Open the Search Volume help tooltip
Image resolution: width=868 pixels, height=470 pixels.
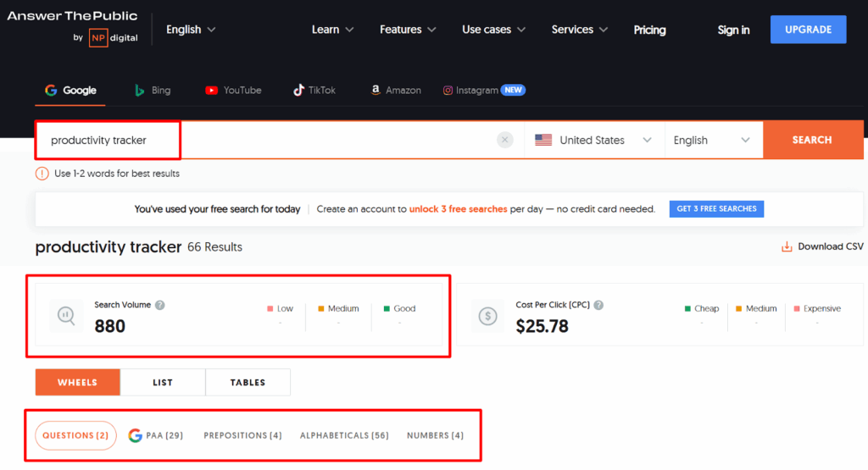pyautogui.click(x=160, y=305)
